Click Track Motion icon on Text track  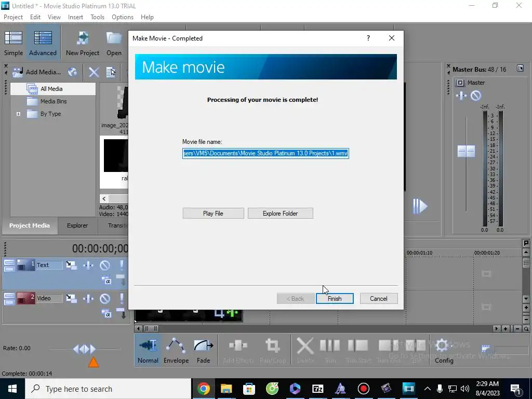coord(71,265)
